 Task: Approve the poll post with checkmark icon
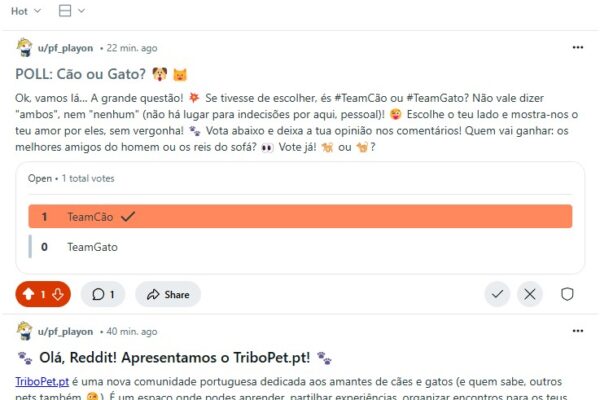pos(497,294)
